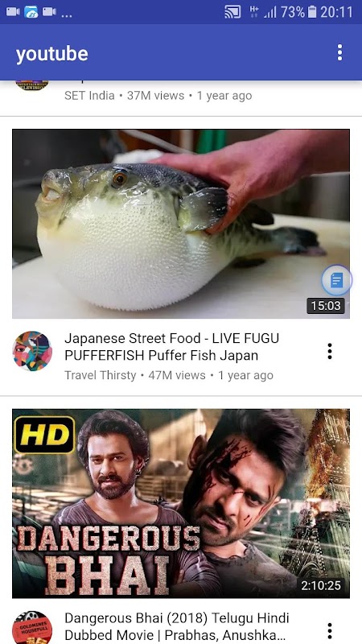Tap the first camera notification icon
Screen dimensions: 362x644
pos(13,12)
